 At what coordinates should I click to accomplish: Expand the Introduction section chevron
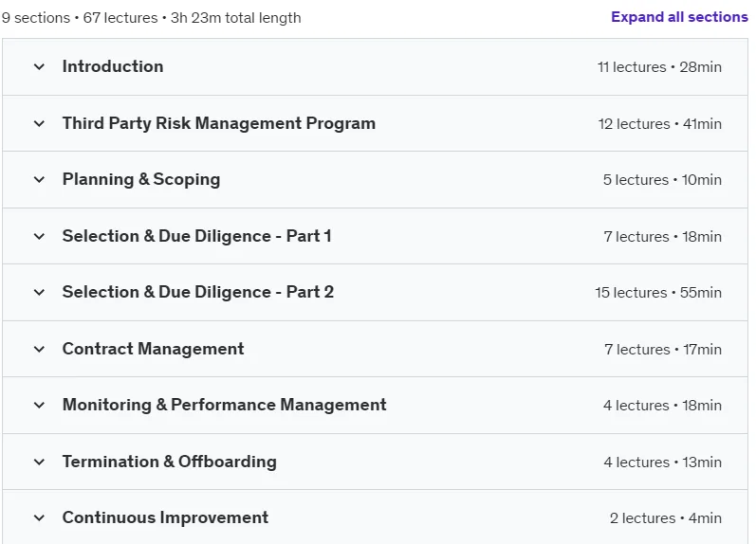click(x=39, y=66)
